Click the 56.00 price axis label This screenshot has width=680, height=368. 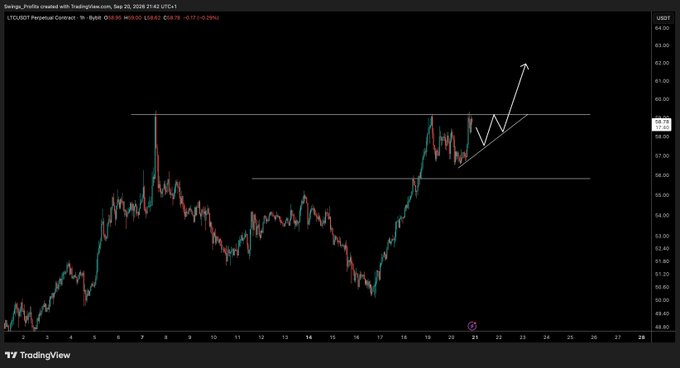pyautogui.click(x=662, y=176)
